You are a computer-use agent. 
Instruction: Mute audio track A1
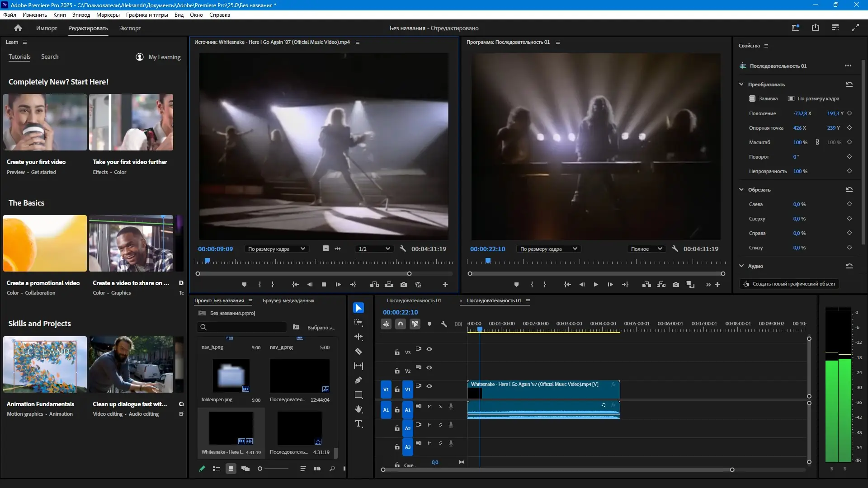tap(429, 406)
